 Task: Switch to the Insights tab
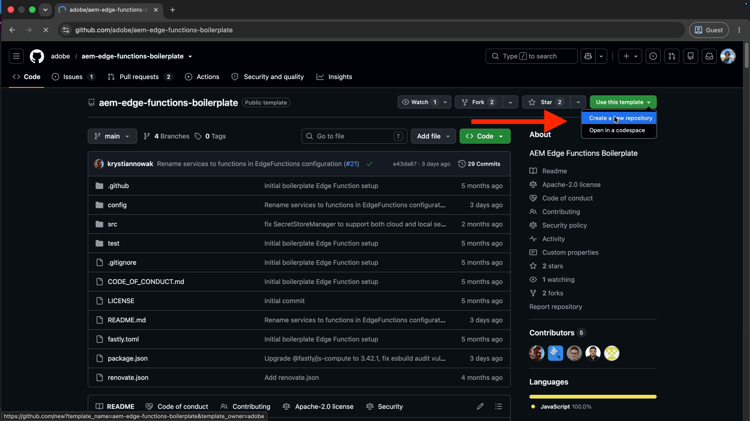pyautogui.click(x=334, y=77)
